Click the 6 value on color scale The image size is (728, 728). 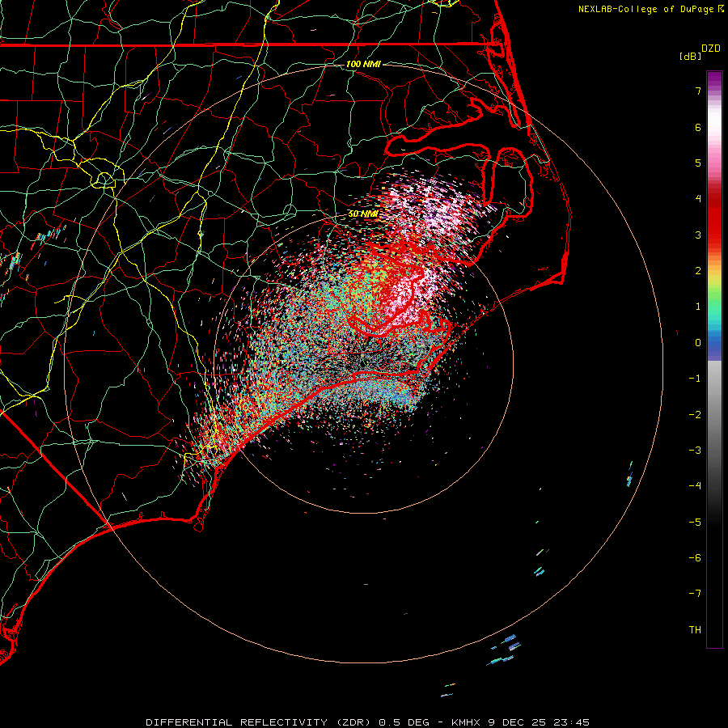pos(698,127)
